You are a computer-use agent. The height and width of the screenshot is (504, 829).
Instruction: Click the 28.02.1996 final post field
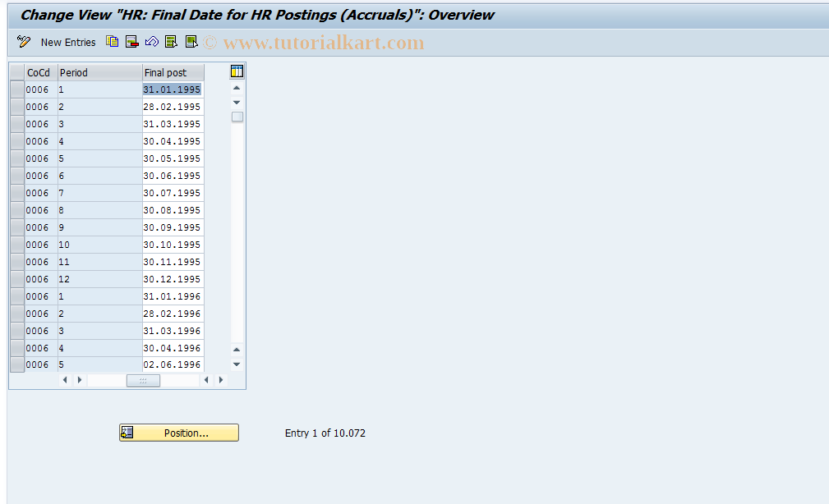(173, 314)
